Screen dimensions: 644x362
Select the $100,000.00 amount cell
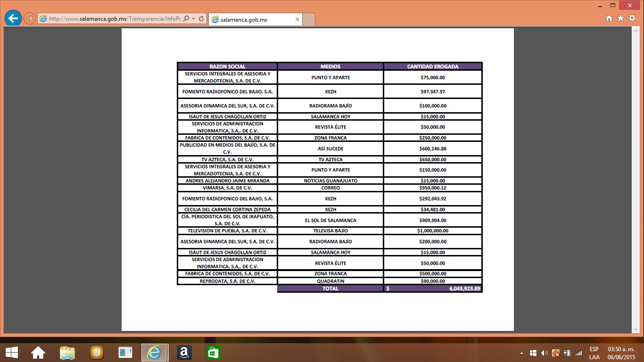433,106
